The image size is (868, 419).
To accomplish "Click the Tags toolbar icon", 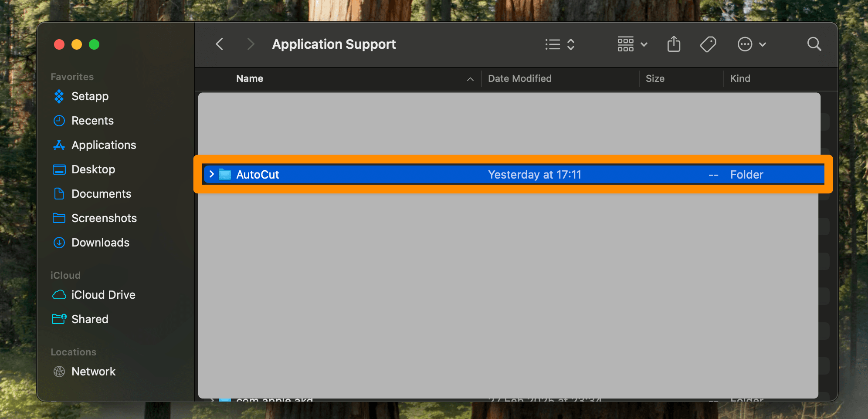I will click(x=708, y=44).
